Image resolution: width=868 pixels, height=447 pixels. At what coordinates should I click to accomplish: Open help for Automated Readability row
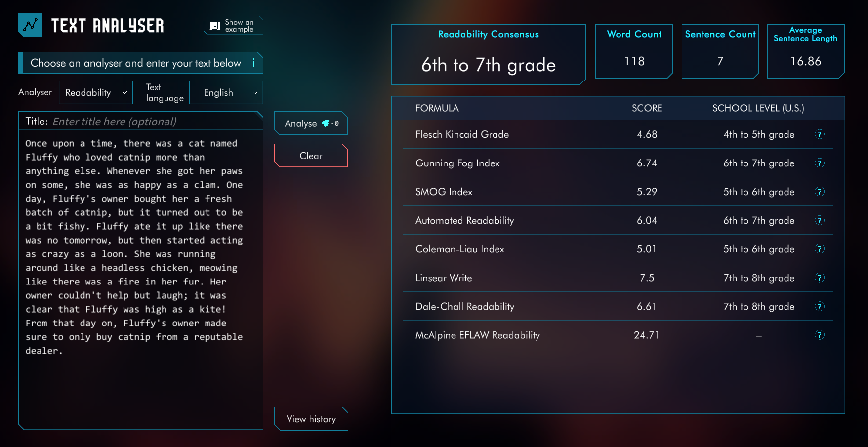point(820,220)
